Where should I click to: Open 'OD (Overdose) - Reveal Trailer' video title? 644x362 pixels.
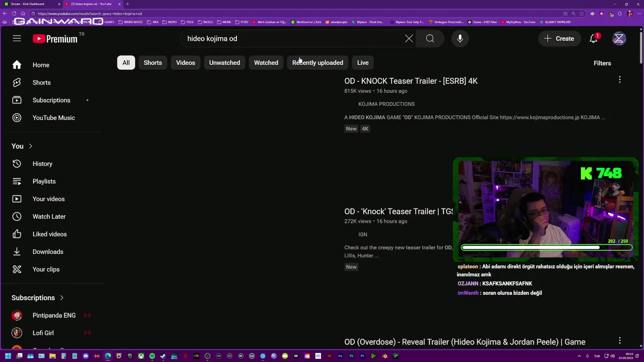pyautogui.click(x=465, y=342)
